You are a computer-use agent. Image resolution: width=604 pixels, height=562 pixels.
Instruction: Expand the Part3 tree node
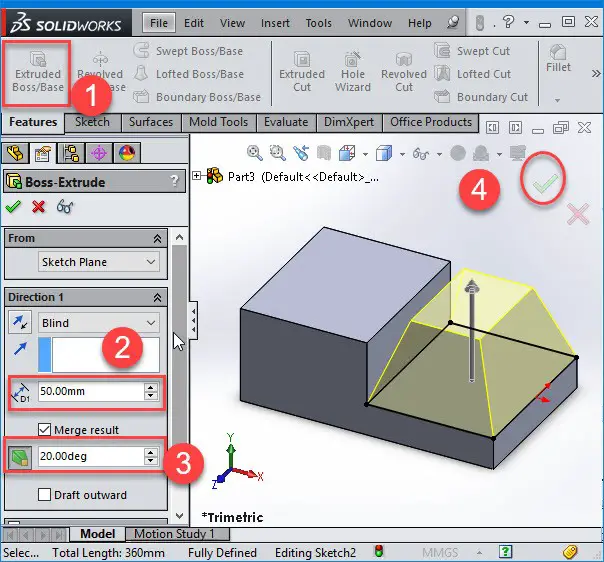pos(196,176)
